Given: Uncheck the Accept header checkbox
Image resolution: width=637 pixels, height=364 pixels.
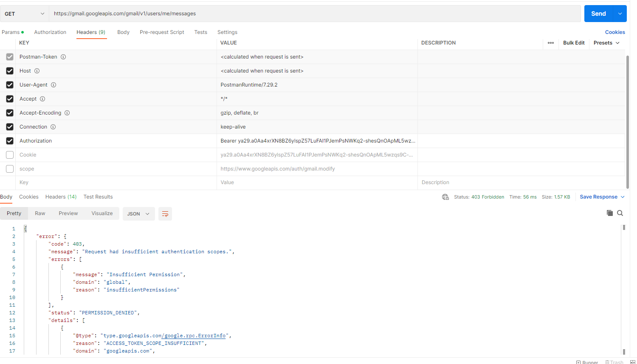Looking at the screenshot, I should 10,99.
